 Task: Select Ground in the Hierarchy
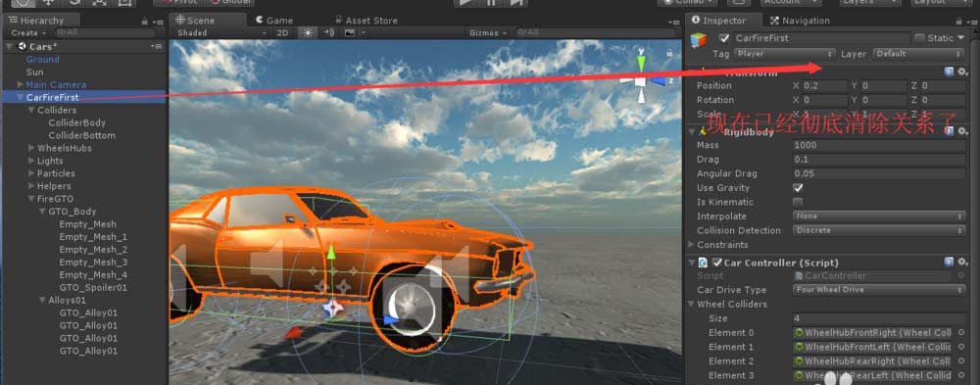coord(42,60)
